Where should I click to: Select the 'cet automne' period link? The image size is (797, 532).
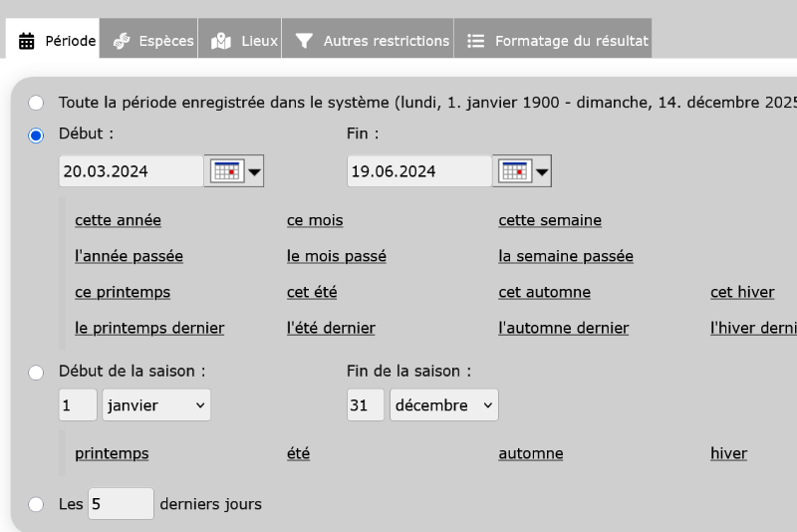[x=544, y=292]
